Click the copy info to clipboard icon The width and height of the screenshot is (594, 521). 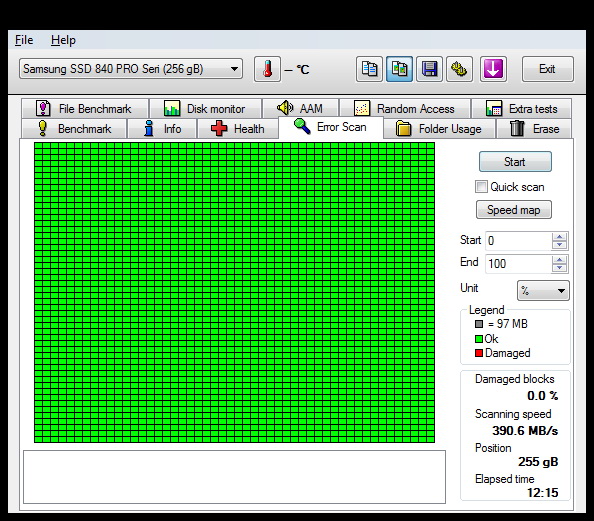(369, 69)
